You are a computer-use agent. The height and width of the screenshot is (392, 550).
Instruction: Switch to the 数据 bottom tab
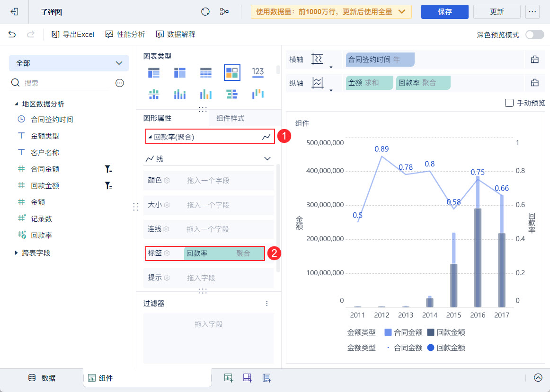click(x=42, y=378)
